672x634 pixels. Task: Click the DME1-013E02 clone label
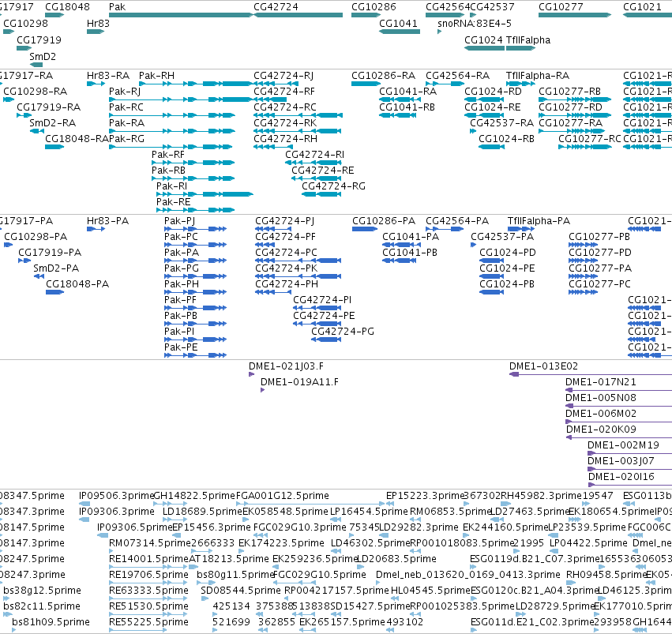point(543,366)
